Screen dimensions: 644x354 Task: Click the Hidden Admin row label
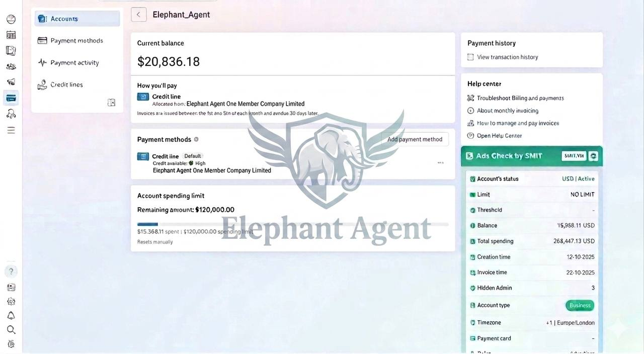(x=495, y=288)
